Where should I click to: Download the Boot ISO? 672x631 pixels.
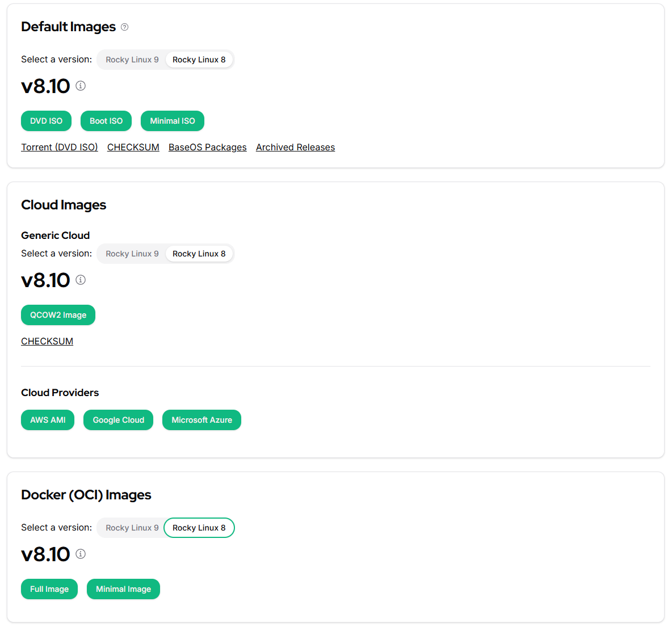click(x=106, y=121)
